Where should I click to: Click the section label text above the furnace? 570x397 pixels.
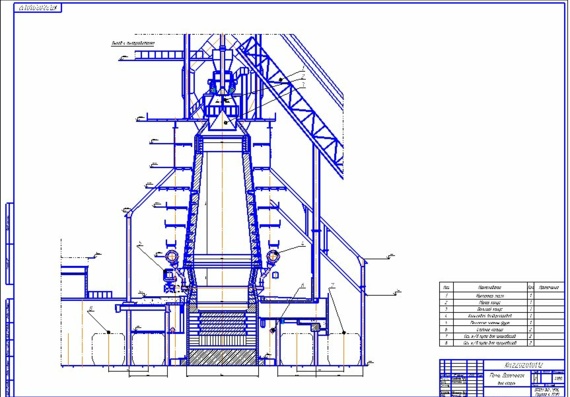point(133,43)
